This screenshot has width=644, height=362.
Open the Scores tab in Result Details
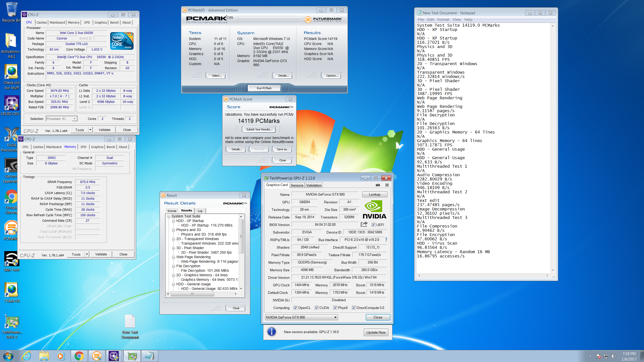(x=172, y=211)
